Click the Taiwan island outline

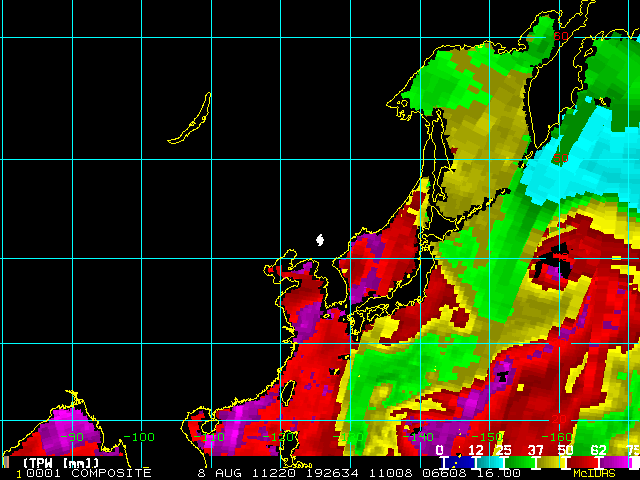click(289, 393)
